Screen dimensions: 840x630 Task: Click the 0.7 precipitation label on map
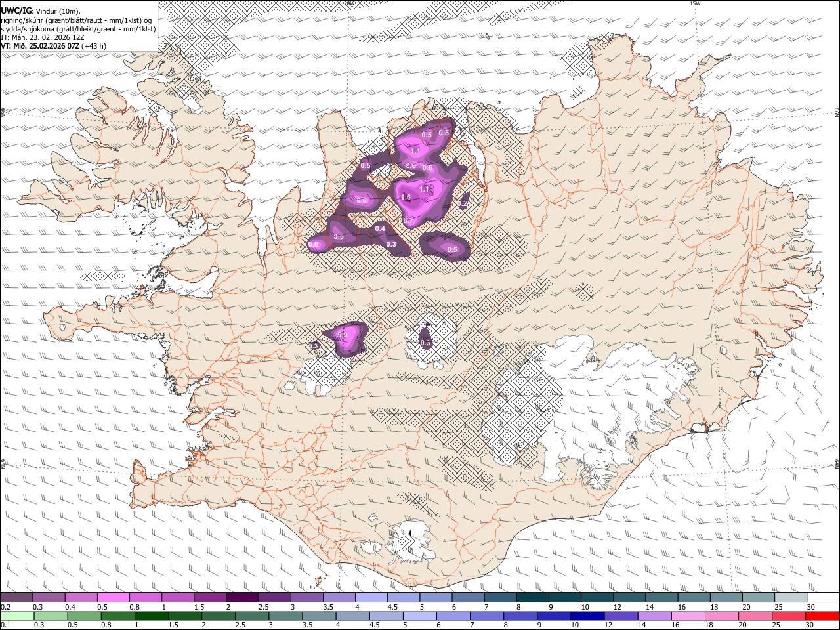[408, 221]
